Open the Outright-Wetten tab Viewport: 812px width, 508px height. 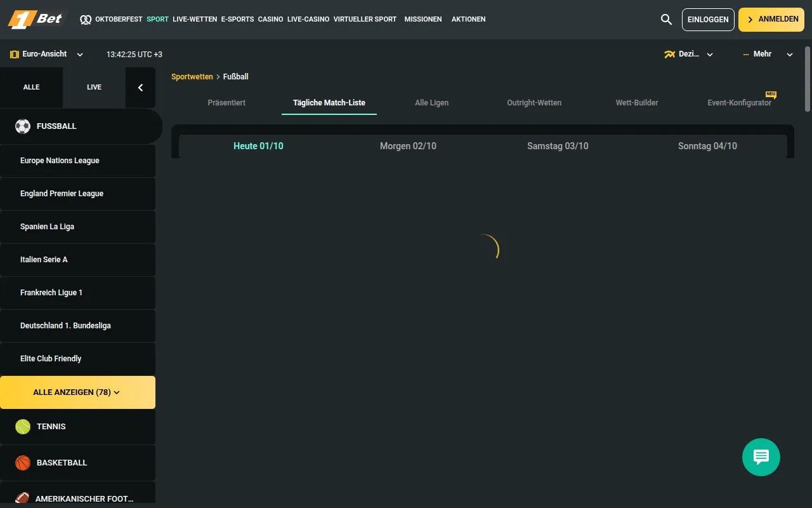pos(534,103)
